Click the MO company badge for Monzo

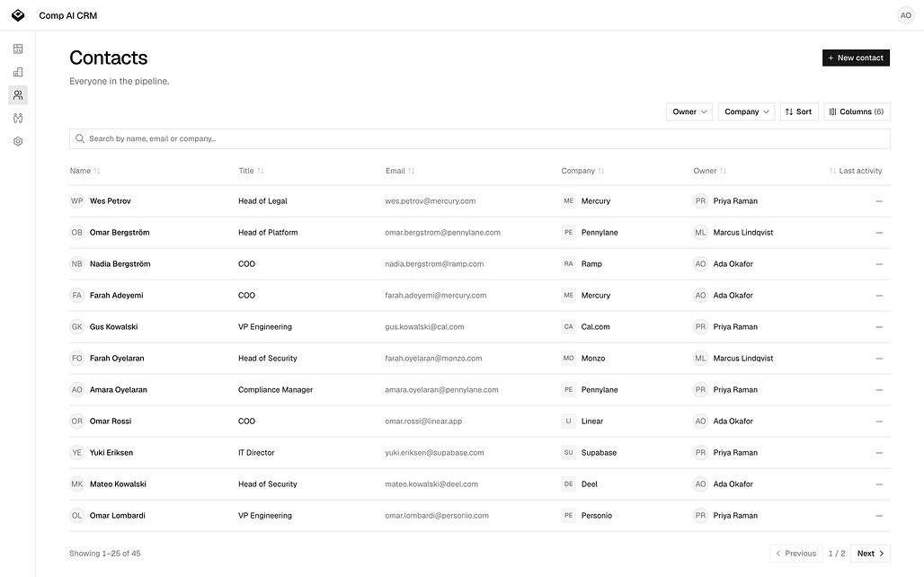coord(568,359)
